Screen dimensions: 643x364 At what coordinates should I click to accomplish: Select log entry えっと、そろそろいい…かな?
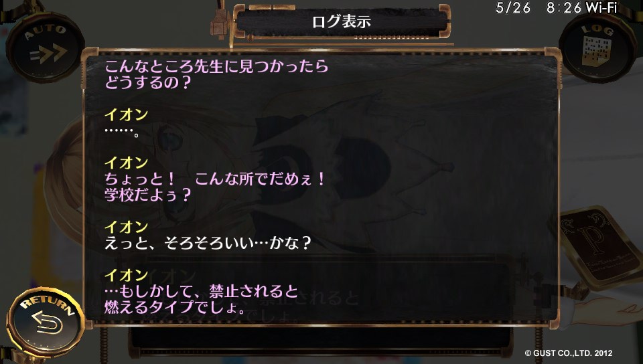[208, 243]
